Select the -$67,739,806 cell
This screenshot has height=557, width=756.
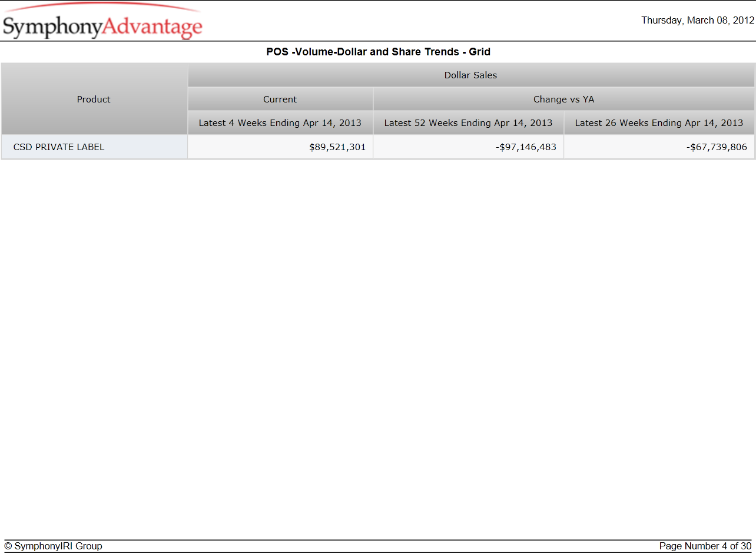pos(659,147)
